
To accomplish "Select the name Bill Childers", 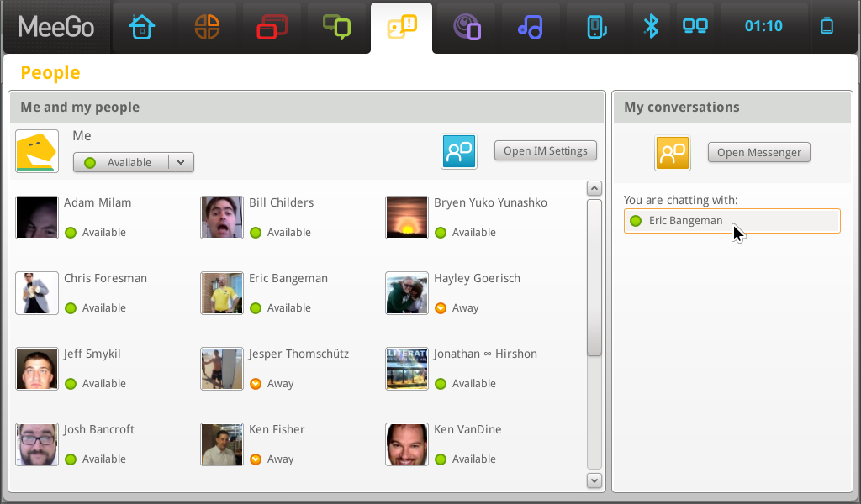I will pyautogui.click(x=281, y=202).
